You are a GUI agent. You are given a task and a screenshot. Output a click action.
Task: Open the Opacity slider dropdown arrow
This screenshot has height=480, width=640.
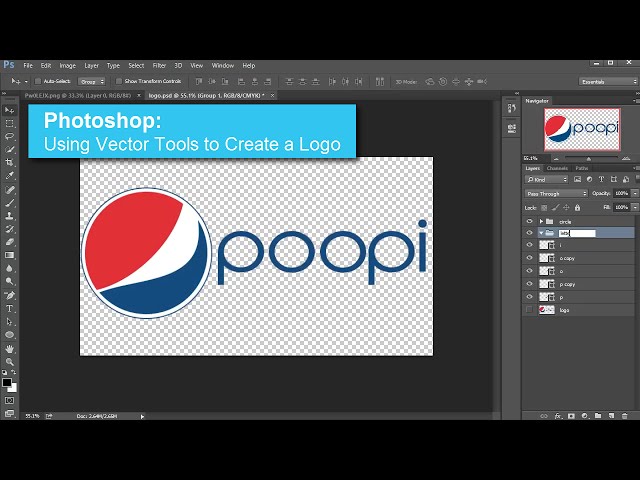635,193
